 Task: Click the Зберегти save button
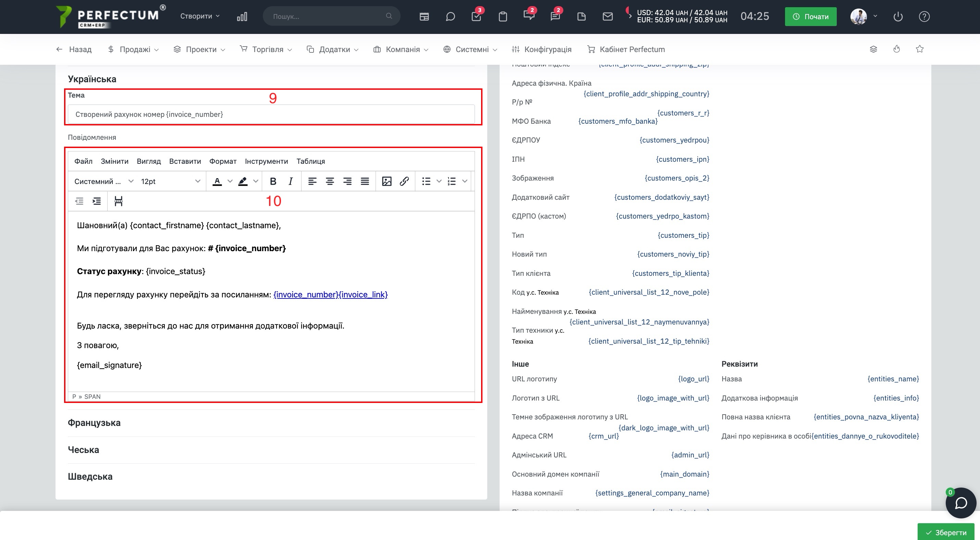(x=945, y=532)
